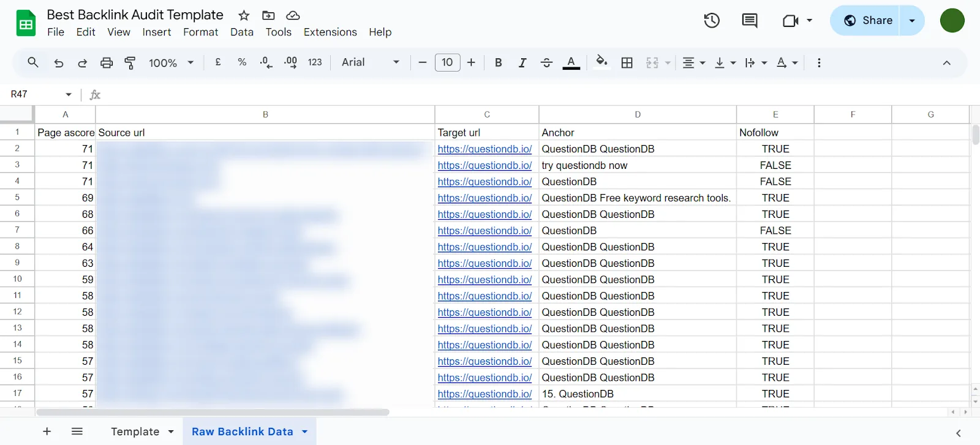980x445 pixels.
Task: Toggle italic formatting
Action: click(x=522, y=62)
